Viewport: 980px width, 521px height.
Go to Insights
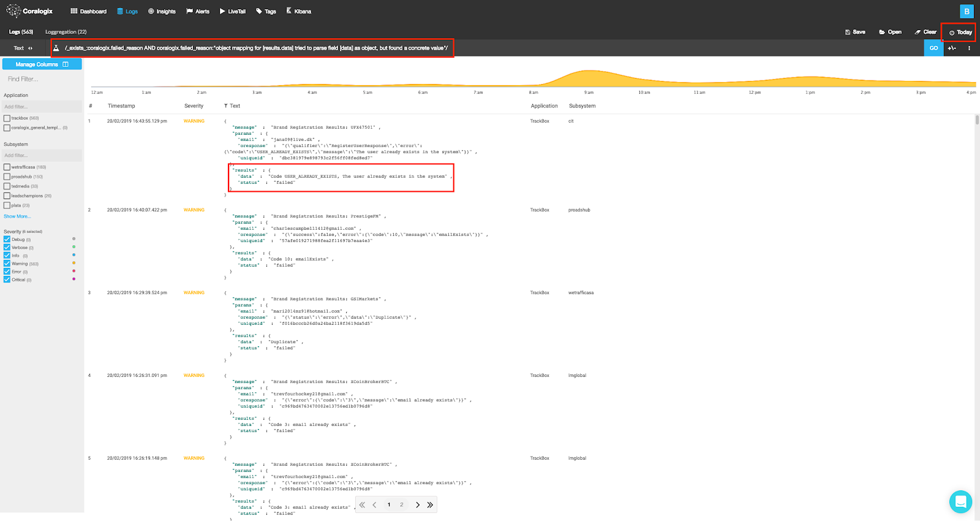162,11
